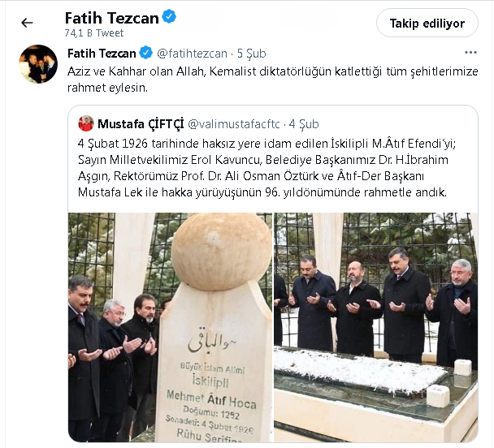Click verified badge beside tweet author name

tap(146, 53)
